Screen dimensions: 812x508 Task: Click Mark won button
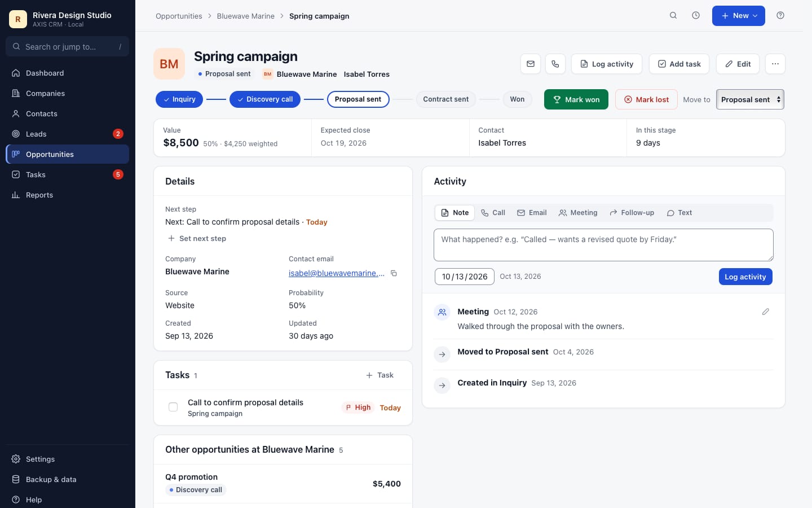576,99
